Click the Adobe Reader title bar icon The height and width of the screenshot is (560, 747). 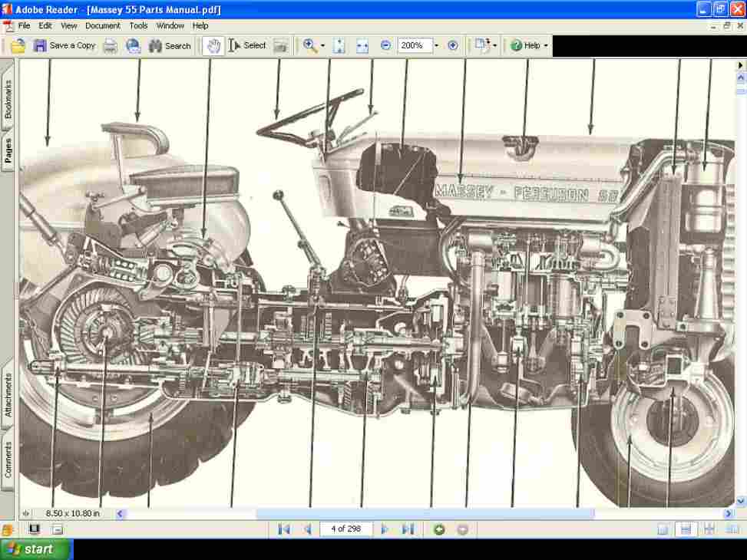click(7, 9)
